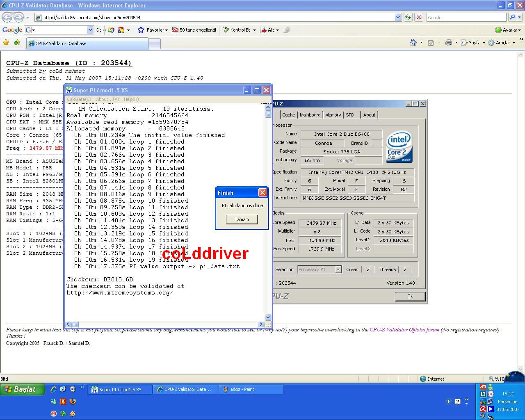The height and width of the screenshot is (420, 525).
Task: Click the Google toolbar blocks icon
Action: [x=121, y=30]
